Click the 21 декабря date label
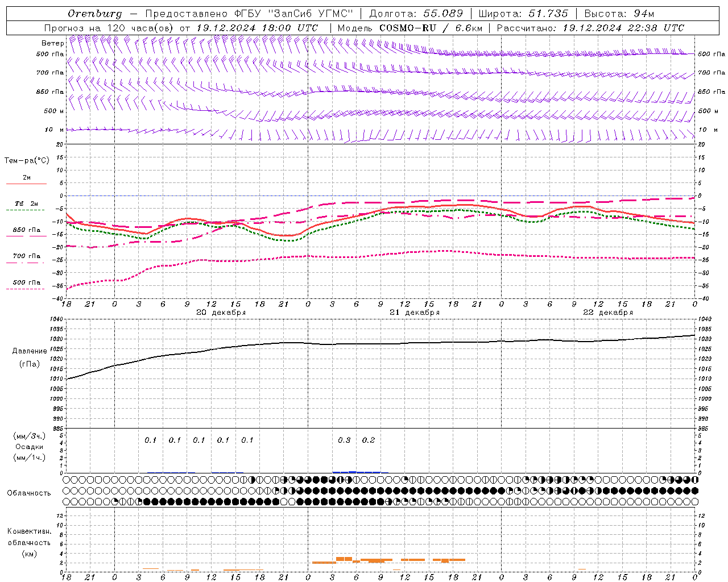Screen dimensions: 728x582 (x=415, y=313)
